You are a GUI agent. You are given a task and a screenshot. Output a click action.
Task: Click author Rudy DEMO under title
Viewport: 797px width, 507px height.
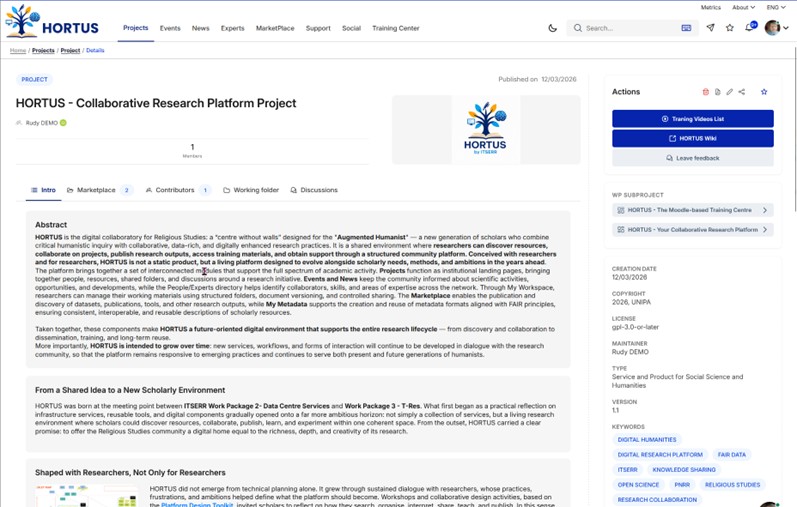tap(41, 123)
